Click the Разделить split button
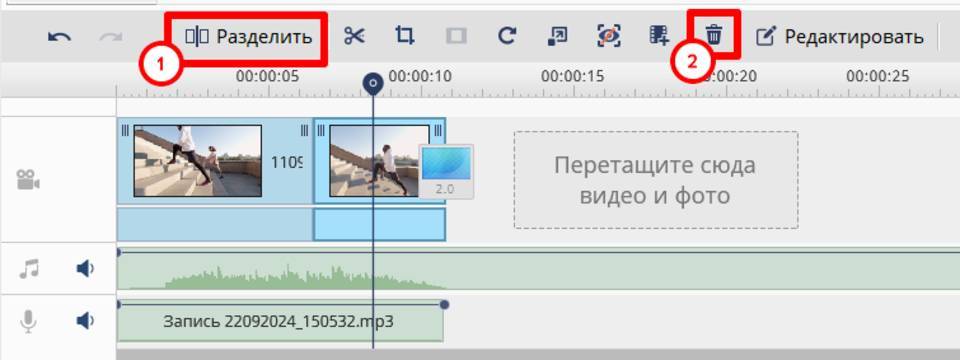This screenshot has height=360, width=960. (249, 37)
